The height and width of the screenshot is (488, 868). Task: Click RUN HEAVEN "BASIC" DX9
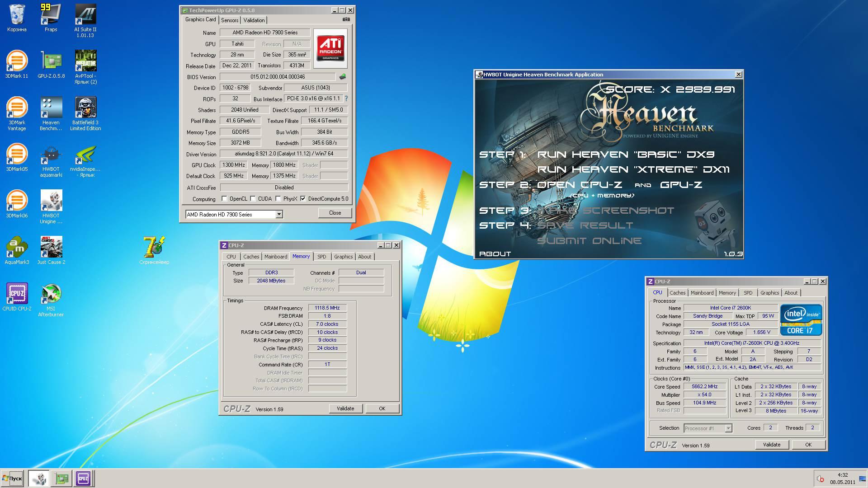point(626,155)
